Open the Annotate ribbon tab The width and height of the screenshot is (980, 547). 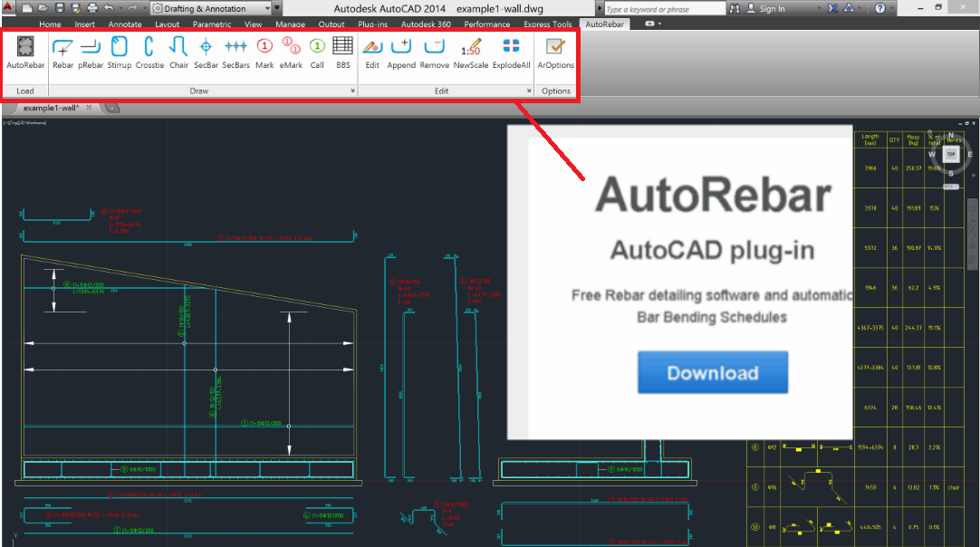(125, 24)
